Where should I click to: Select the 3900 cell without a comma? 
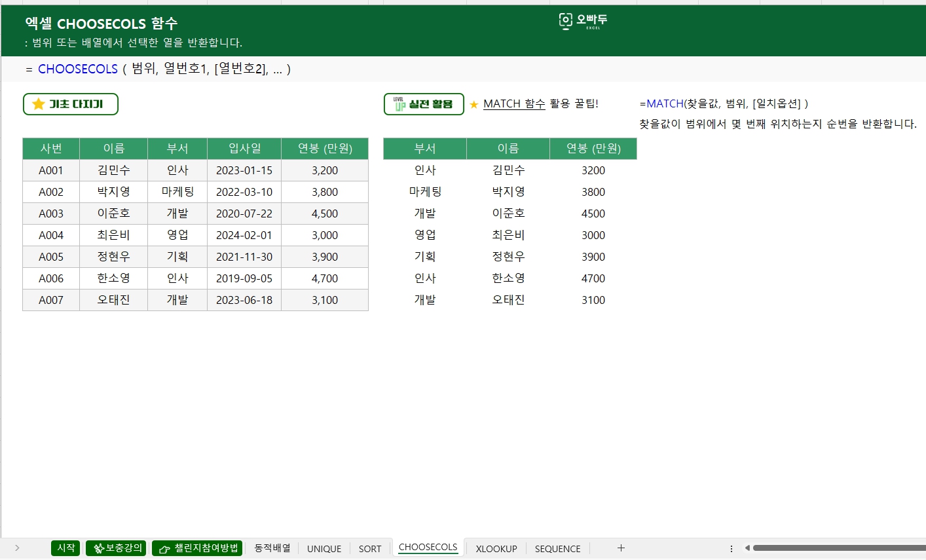pyautogui.click(x=593, y=257)
